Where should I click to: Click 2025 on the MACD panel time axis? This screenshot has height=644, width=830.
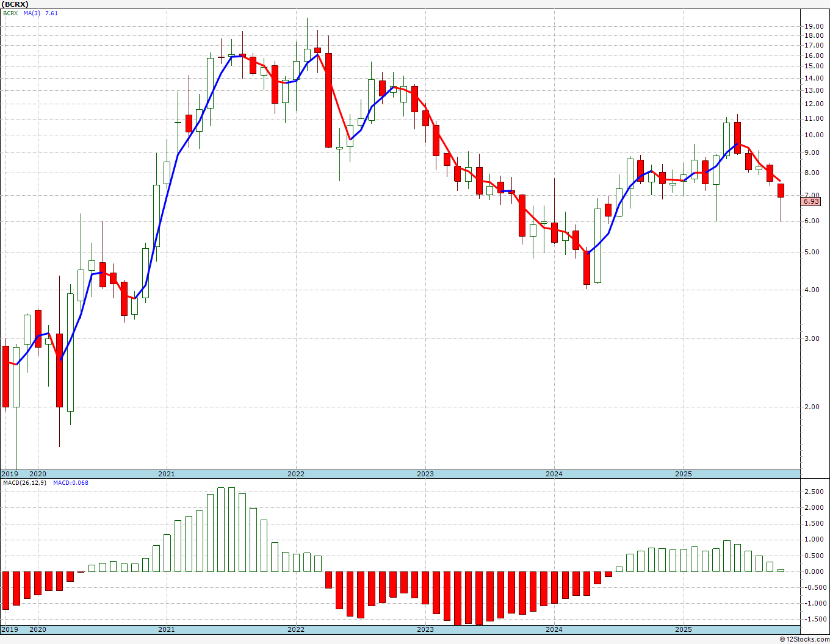684,629
